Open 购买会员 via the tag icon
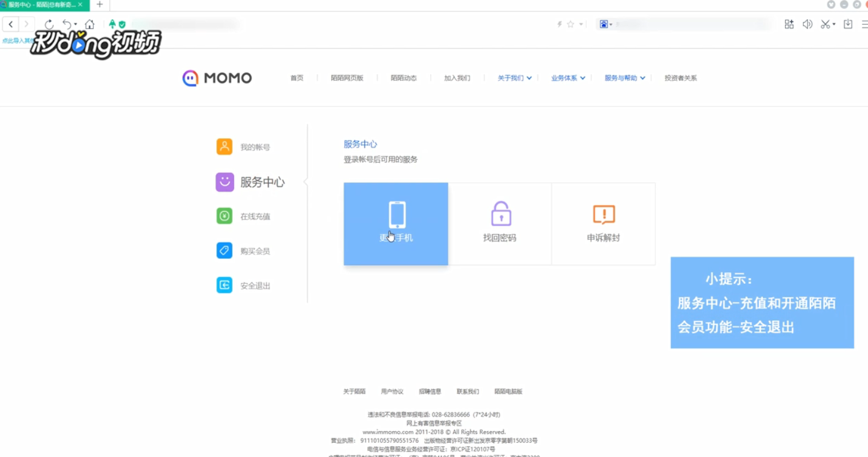 (x=224, y=251)
